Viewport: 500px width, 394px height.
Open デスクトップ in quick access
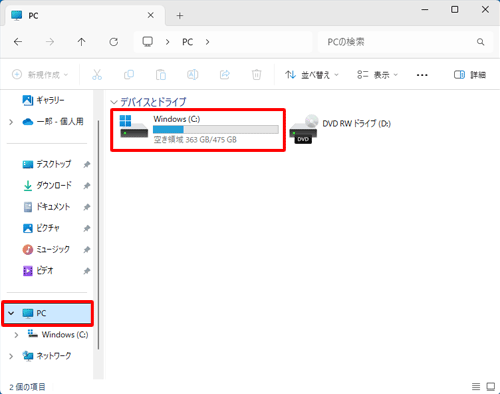pyautogui.click(x=47, y=164)
